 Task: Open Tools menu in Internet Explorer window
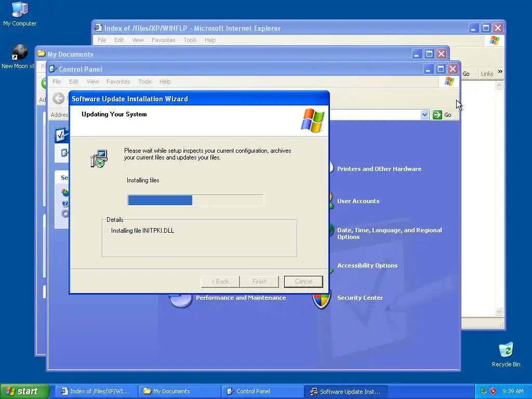[x=190, y=40]
